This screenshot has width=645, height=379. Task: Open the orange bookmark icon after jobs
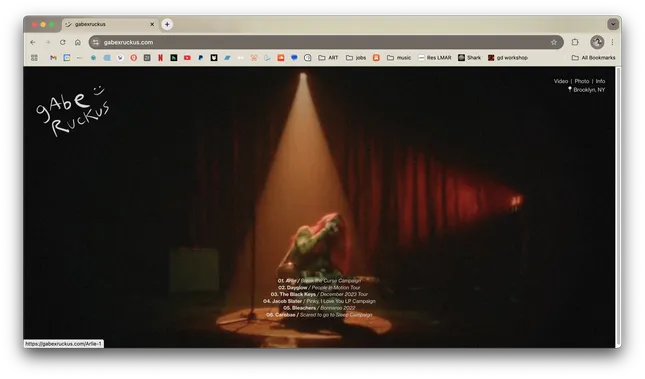tap(376, 58)
